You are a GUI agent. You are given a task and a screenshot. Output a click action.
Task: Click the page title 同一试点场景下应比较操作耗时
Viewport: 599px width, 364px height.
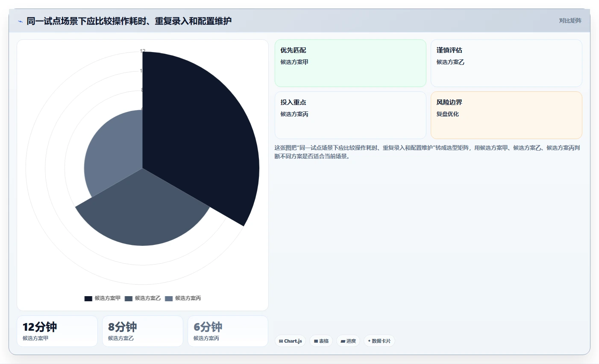(x=129, y=21)
